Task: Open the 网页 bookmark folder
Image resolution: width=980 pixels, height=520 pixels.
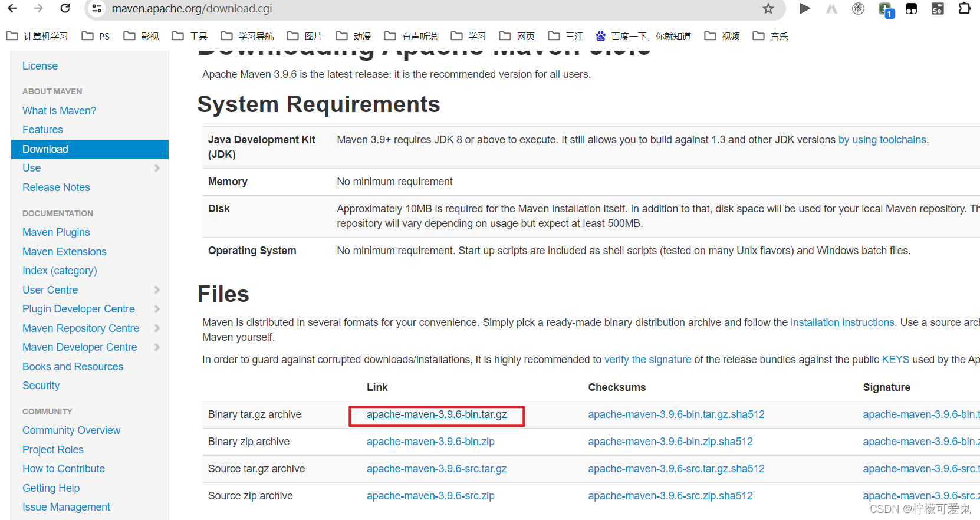Action: pyautogui.click(x=517, y=36)
